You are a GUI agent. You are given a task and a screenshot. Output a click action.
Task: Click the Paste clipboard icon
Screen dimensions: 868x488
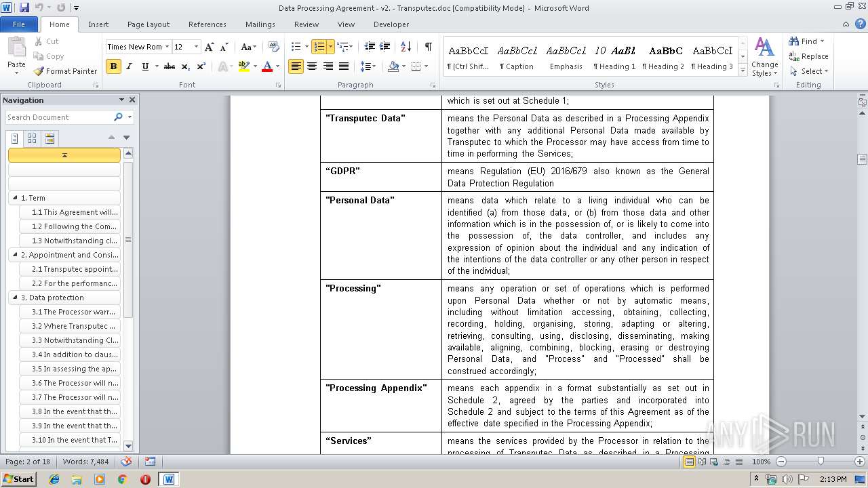[x=16, y=47]
